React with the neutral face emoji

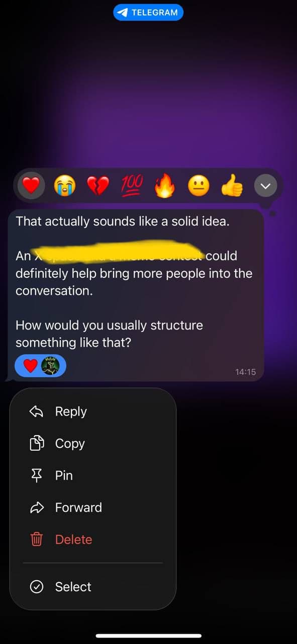(x=199, y=187)
